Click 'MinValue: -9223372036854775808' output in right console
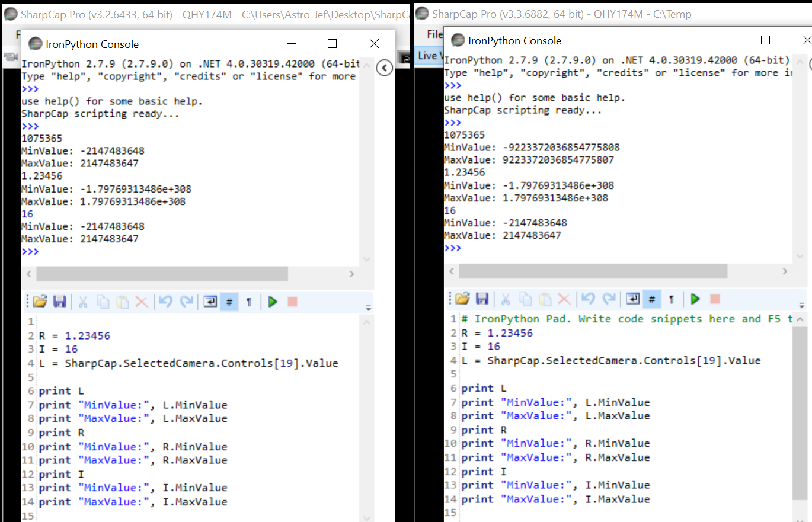 point(532,148)
